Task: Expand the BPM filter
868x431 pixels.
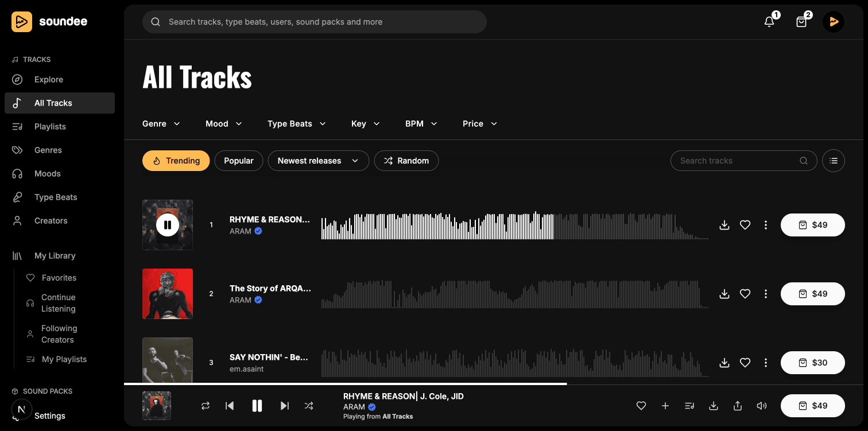Action: point(421,123)
